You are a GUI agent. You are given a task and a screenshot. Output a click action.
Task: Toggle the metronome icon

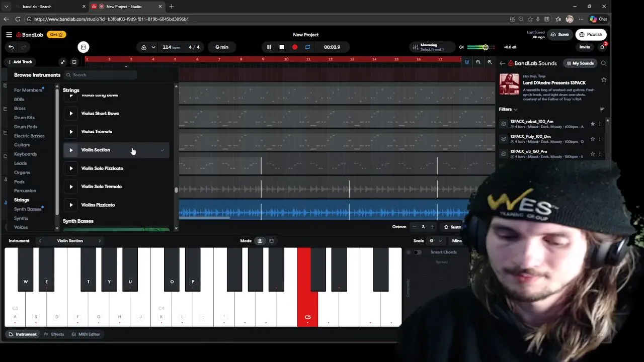[x=144, y=47]
